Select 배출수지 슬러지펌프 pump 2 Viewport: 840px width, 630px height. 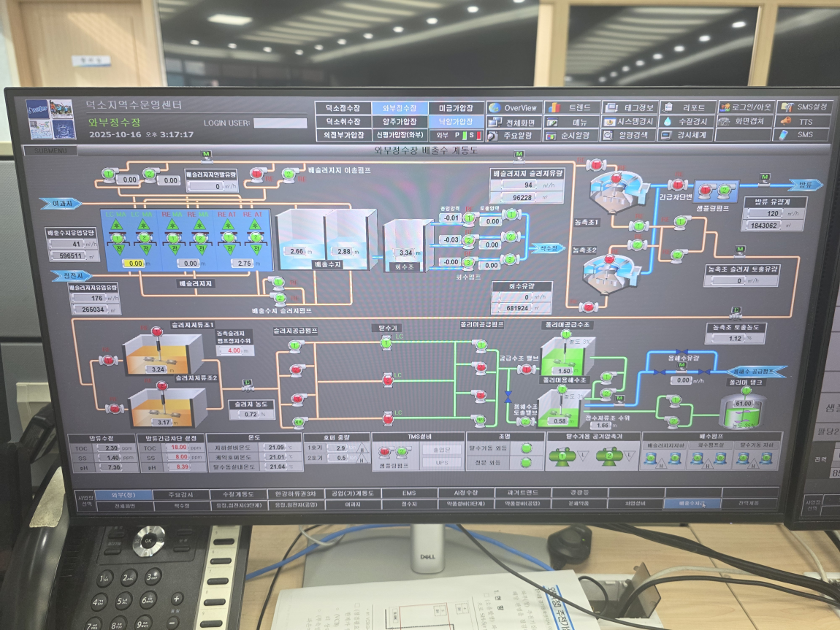(280, 299)
